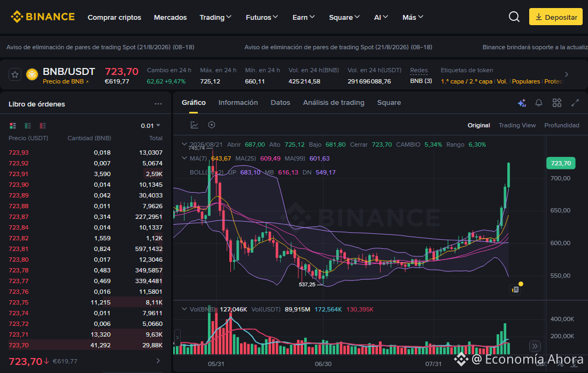Expand chart to fullscreen icon
The image size is (588, 373).
tap(575, 103)
